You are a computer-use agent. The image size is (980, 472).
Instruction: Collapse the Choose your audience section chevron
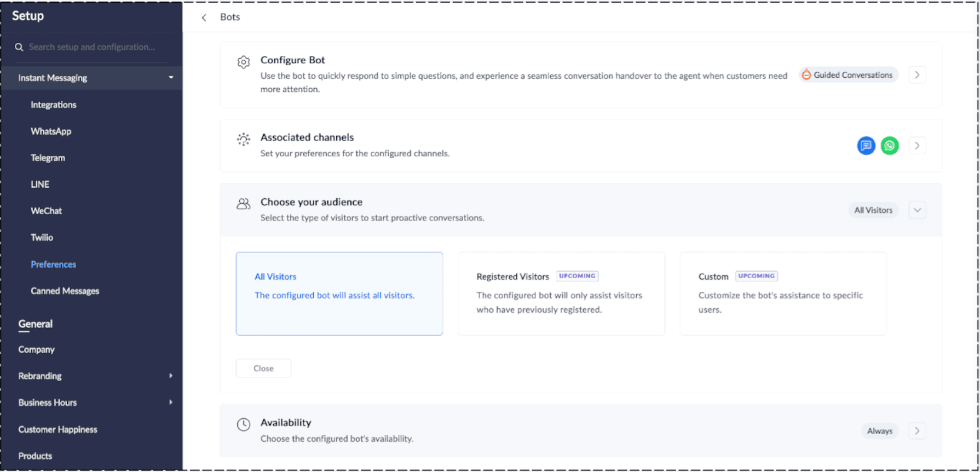point(917,210)
